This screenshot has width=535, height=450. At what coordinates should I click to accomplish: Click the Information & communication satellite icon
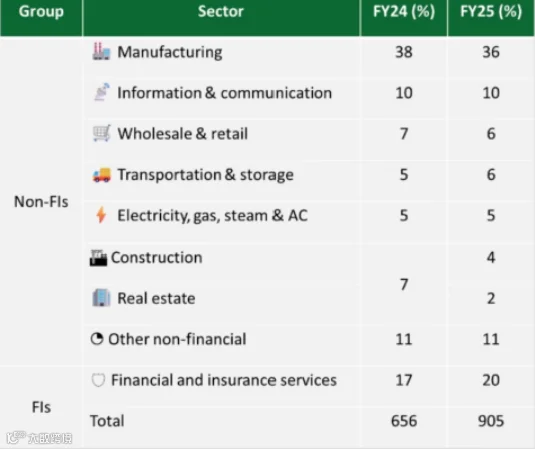[102, 92]
